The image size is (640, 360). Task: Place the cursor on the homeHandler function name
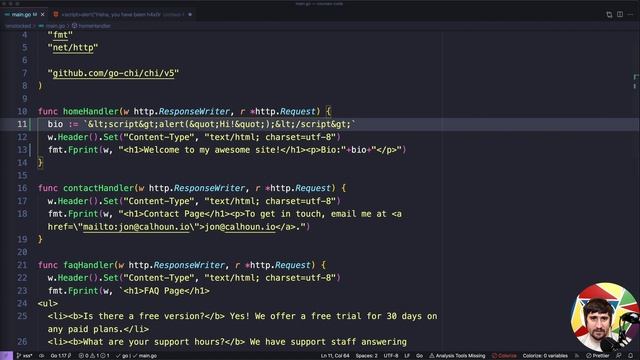click(91, 111)
